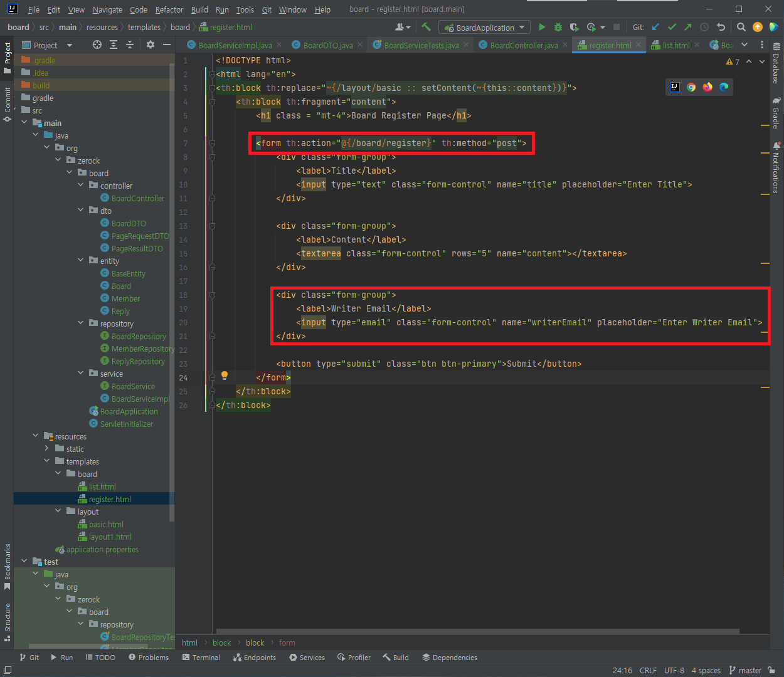784x677 pixels.
Task: Collapse the controller package
Action: click(x=80, y=185)
